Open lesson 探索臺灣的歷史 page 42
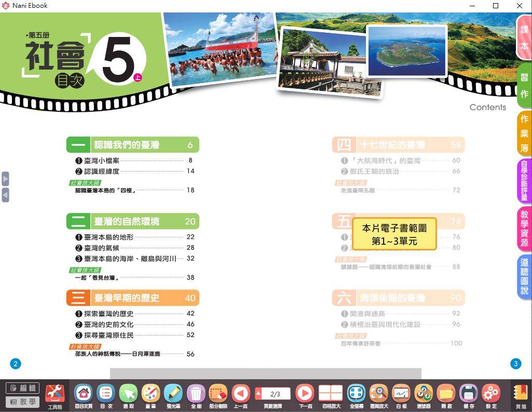Viewport: 532px width, 412px height. click(x=134, y=313)
